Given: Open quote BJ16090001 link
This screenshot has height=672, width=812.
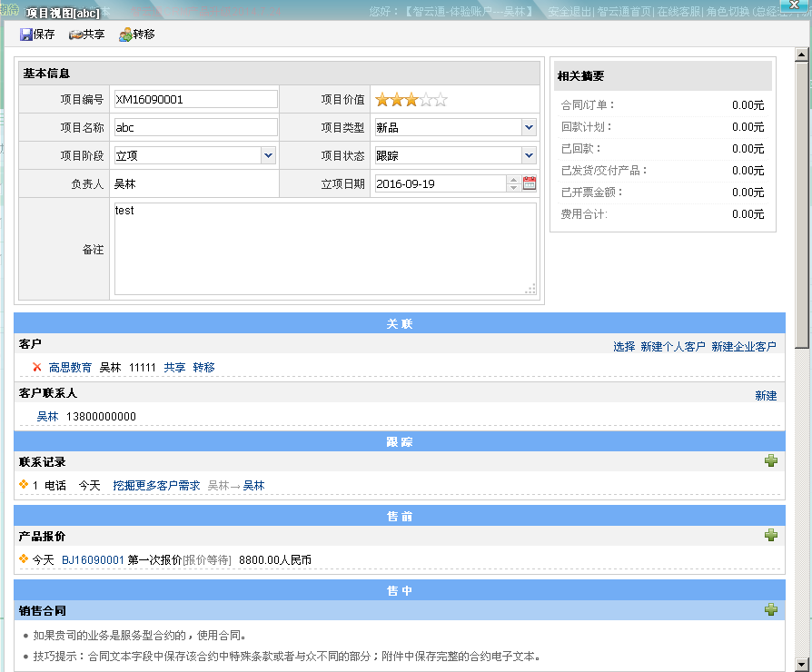Looking at the screenshot, I should click(x=93, y=559).
